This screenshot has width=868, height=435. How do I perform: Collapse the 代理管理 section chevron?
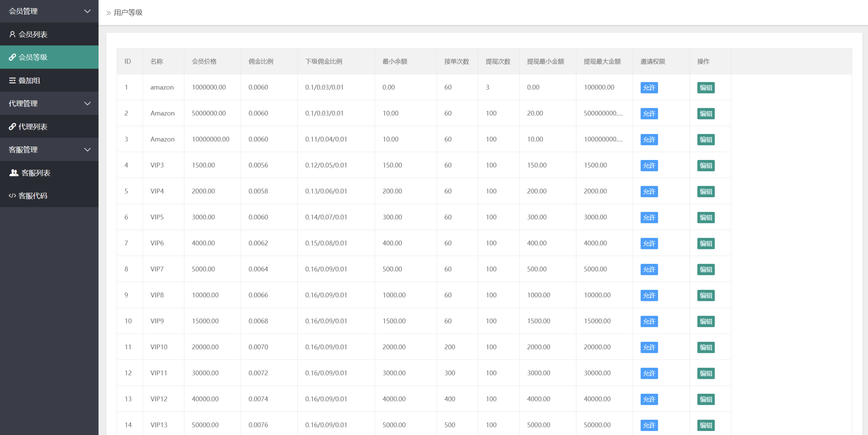coord(87,104)
